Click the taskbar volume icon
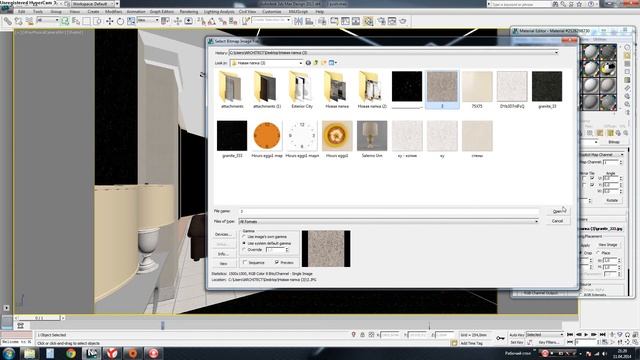 point(604,353)
